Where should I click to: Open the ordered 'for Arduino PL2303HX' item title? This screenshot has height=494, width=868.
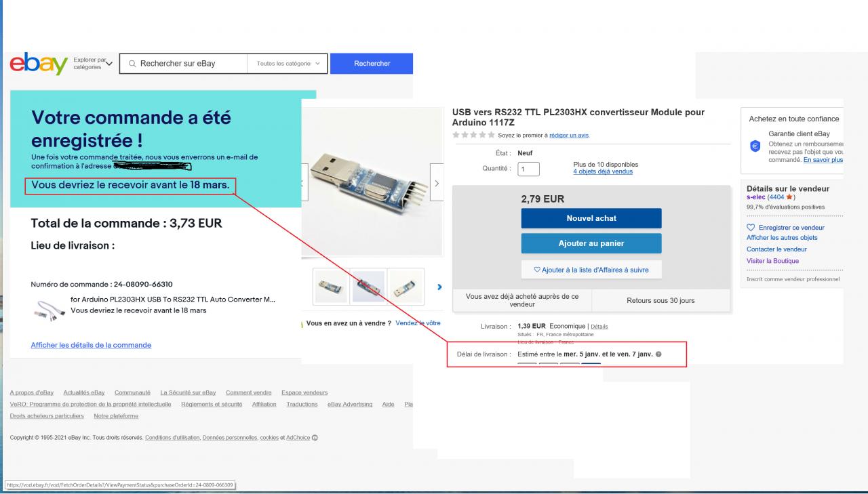[x=173, y=300]
